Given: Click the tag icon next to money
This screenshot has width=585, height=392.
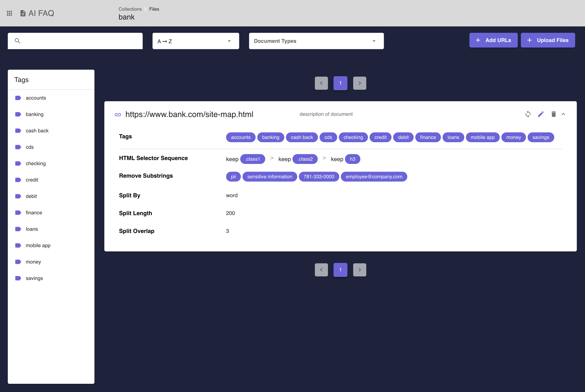Looking at the screenshot, I should (18, 262).
